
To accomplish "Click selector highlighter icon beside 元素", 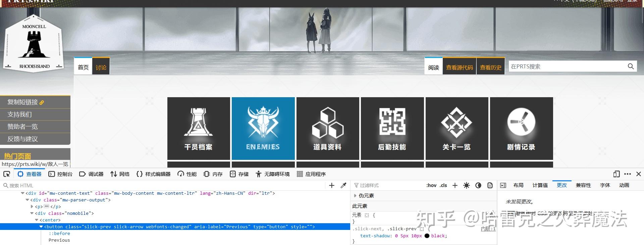I will [x=367, y=215].
